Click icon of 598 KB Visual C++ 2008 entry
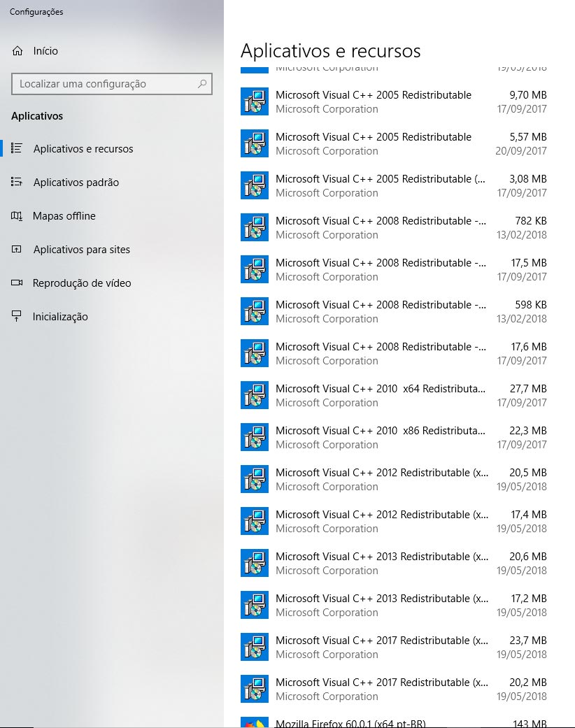The width and height of the screenshot is (575, 728). [255, 311]
